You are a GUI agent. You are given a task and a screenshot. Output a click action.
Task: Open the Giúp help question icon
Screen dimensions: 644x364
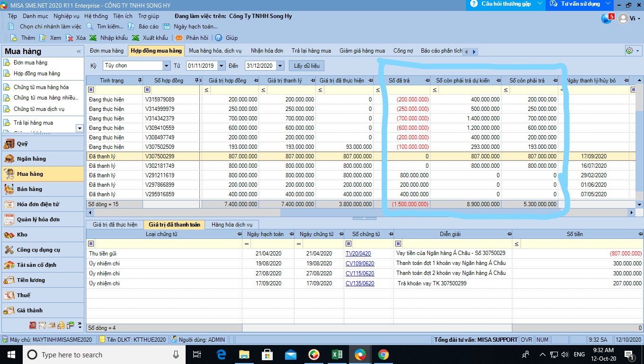click(218, 38)
